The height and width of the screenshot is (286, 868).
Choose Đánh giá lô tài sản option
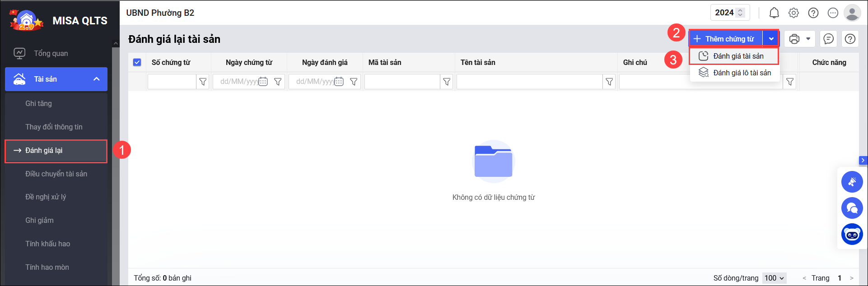click(x=742, y=73)
